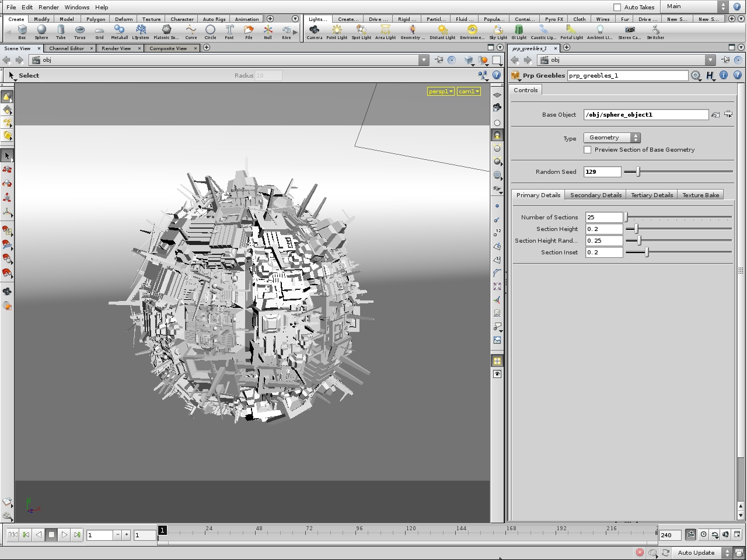Switch to the Render View tab
The width and height of the screenshot is (747, 560).
(x=117, y=48)
